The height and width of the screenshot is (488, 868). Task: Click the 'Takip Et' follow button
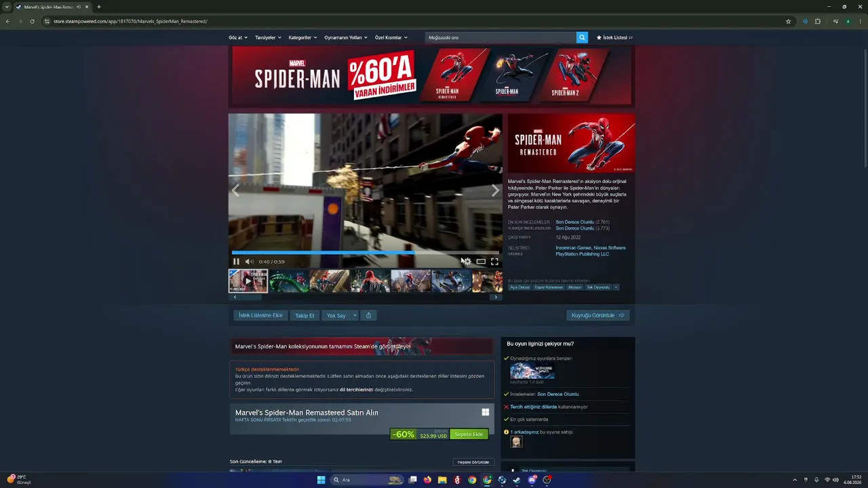click(304, 315)
